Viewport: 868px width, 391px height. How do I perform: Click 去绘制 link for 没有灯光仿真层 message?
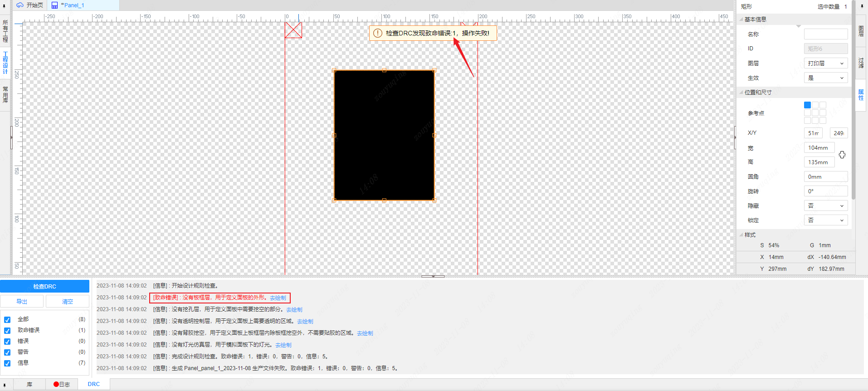click(283, 345)
